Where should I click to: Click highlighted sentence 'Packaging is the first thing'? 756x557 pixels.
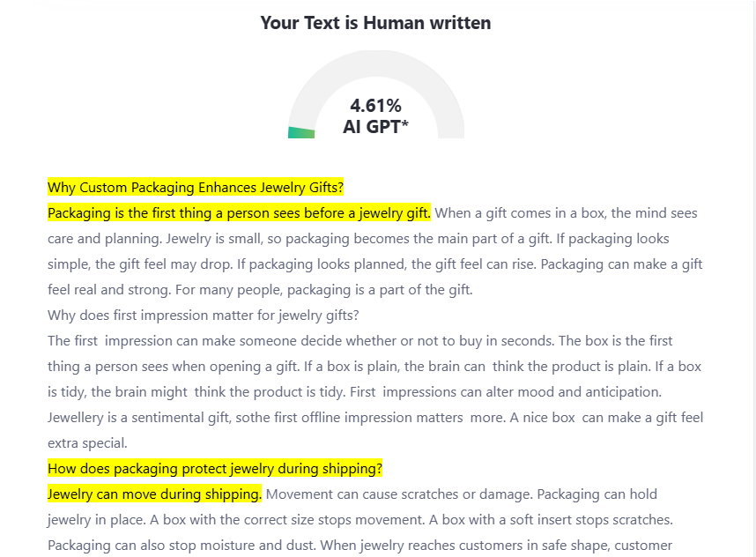click(x=239, y=213)
